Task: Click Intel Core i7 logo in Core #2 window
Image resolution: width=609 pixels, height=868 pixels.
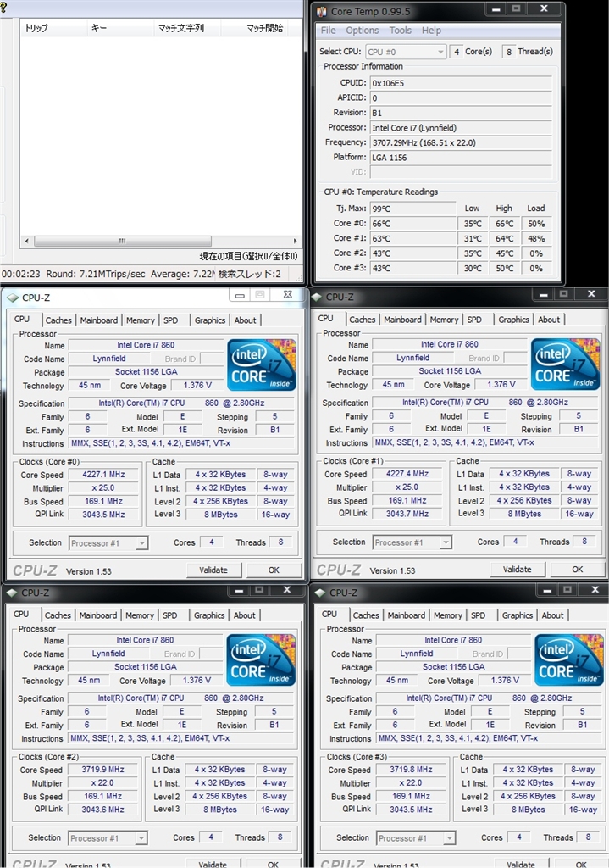Action: coord(261,659)
